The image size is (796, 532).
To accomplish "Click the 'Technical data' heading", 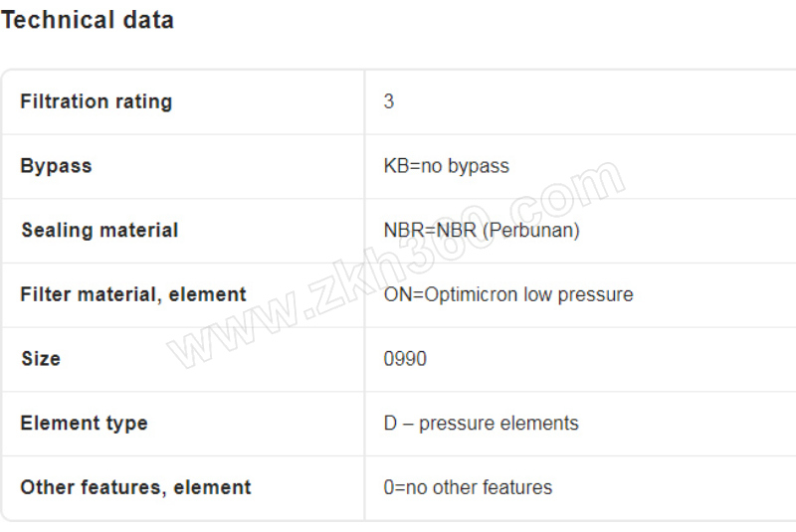I will click(x=88, y=20).
